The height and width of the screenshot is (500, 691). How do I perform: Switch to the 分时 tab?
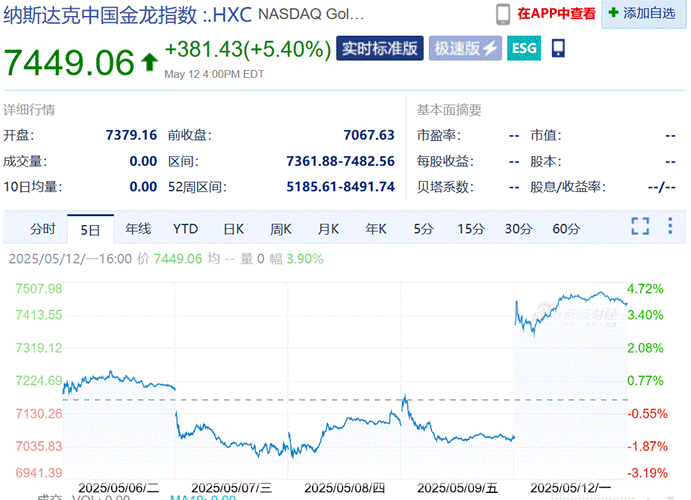pos(42,229)
